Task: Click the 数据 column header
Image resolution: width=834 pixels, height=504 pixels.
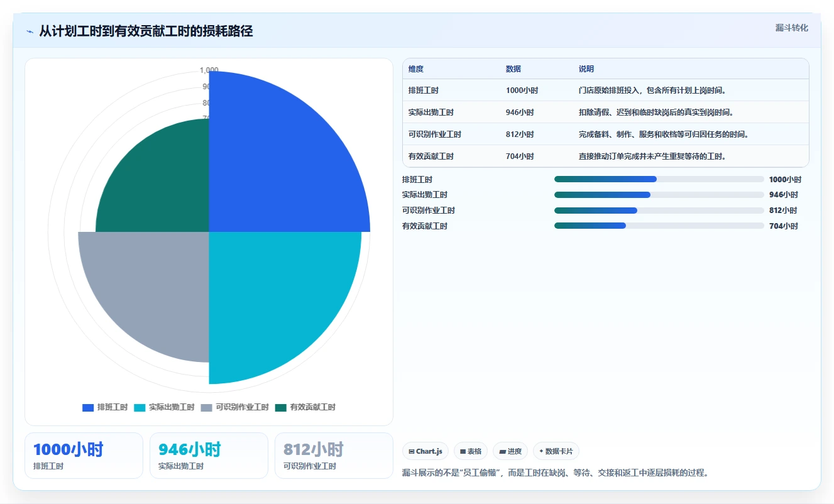Action: click(513, 69)
